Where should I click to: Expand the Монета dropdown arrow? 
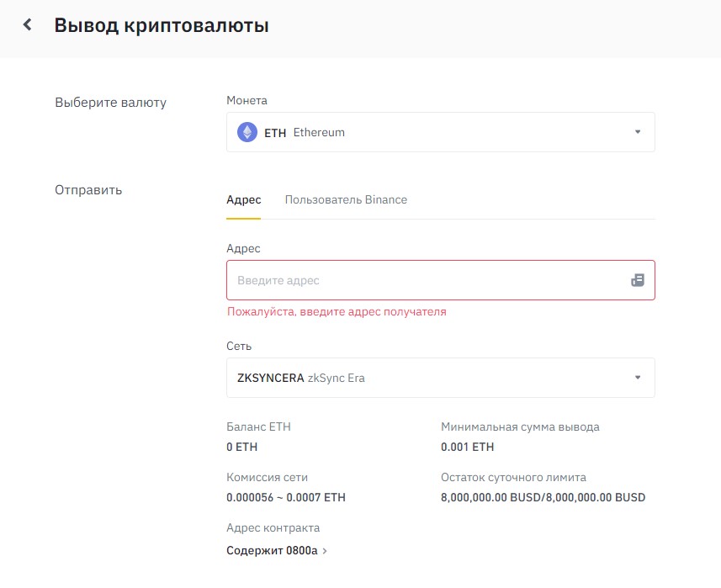[x=637, y=132]
